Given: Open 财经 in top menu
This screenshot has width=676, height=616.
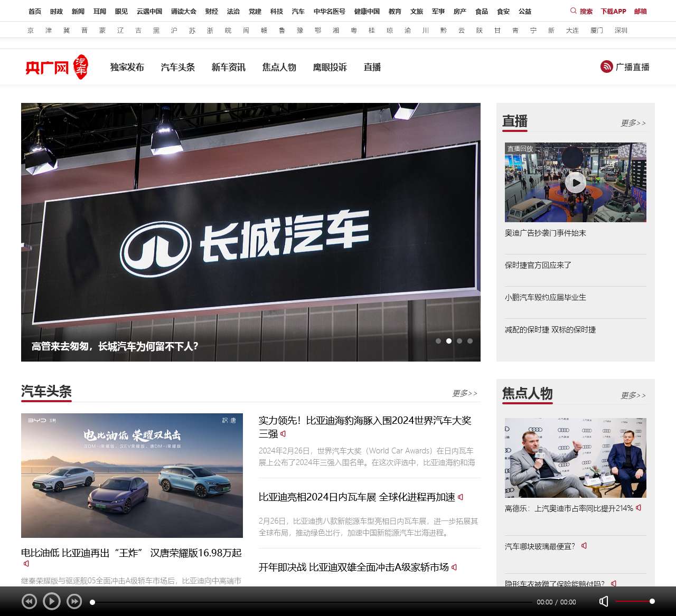Looking at the screenshot, I should point(212,11).
